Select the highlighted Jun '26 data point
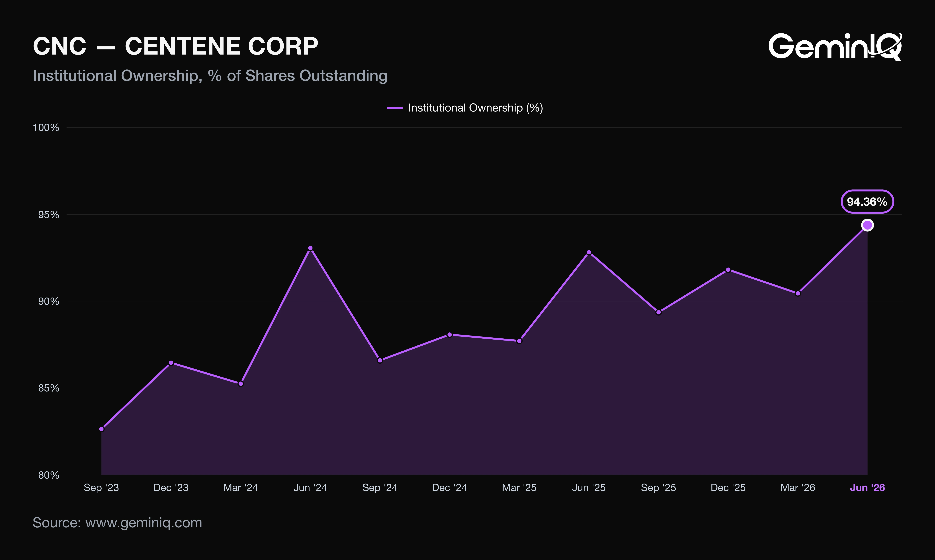This screenshot has width=935, height=560. 867,225
